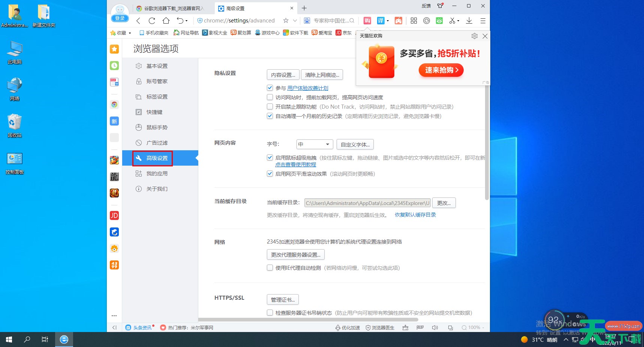Uncheck auto-clean month-old history option
The height and width of the screenshot is (347, 644).
pyautogui.click(x=270, y=116)
